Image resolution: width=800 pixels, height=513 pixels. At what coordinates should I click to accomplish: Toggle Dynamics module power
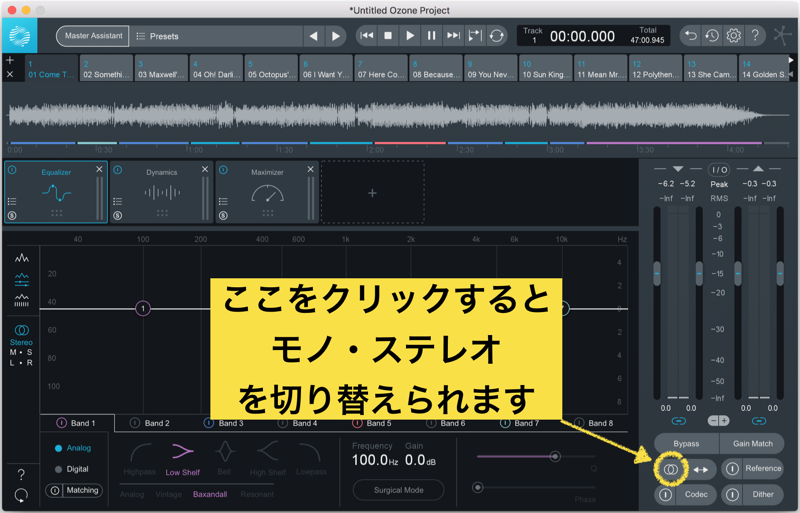tap(118, 170)
